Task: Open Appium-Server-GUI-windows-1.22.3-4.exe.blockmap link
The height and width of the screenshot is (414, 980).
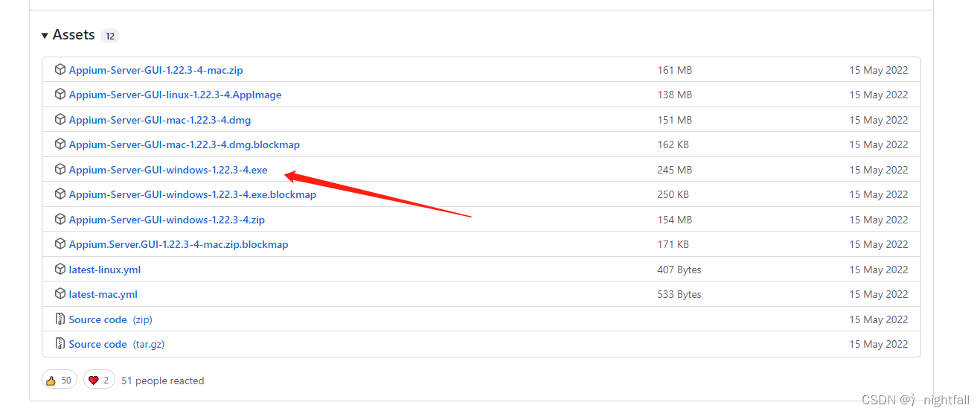Action: pos(193,194)
